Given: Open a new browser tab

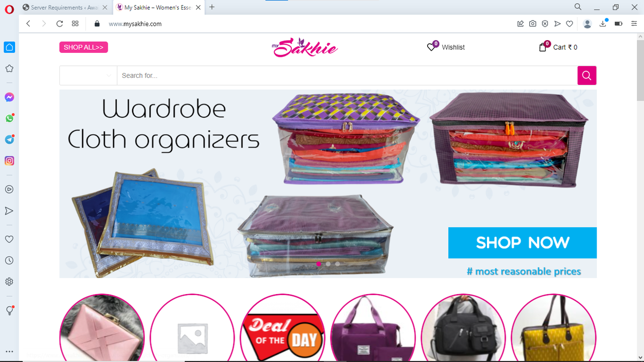Looking at the screenshot, I should click(x=212, y=7).
